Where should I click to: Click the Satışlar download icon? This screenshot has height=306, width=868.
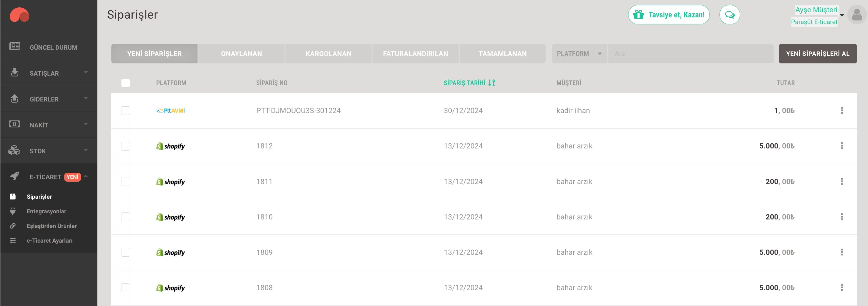click(15, 72)
